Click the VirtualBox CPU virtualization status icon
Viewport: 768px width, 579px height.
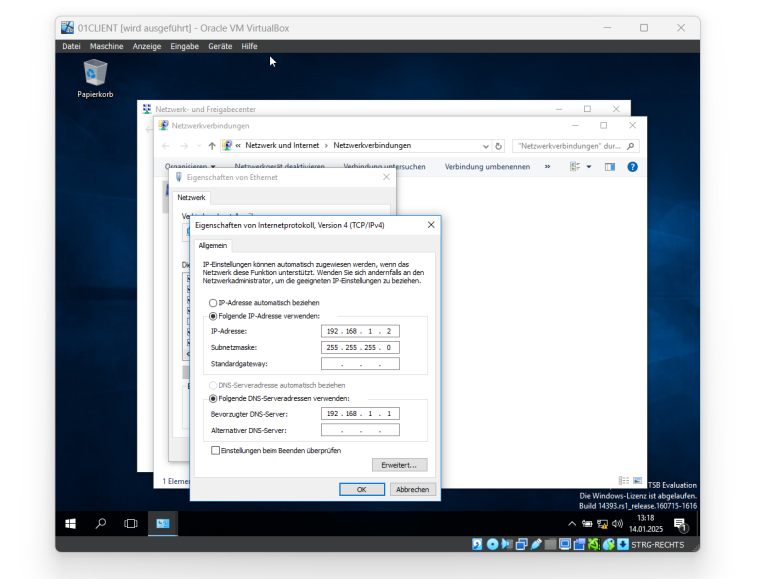coord(594,544)
